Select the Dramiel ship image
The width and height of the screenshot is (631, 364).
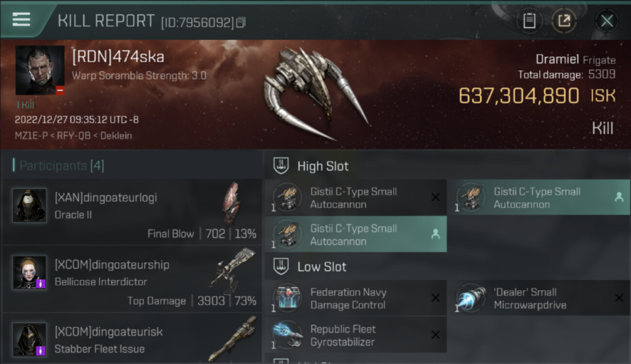coord(315,93)
